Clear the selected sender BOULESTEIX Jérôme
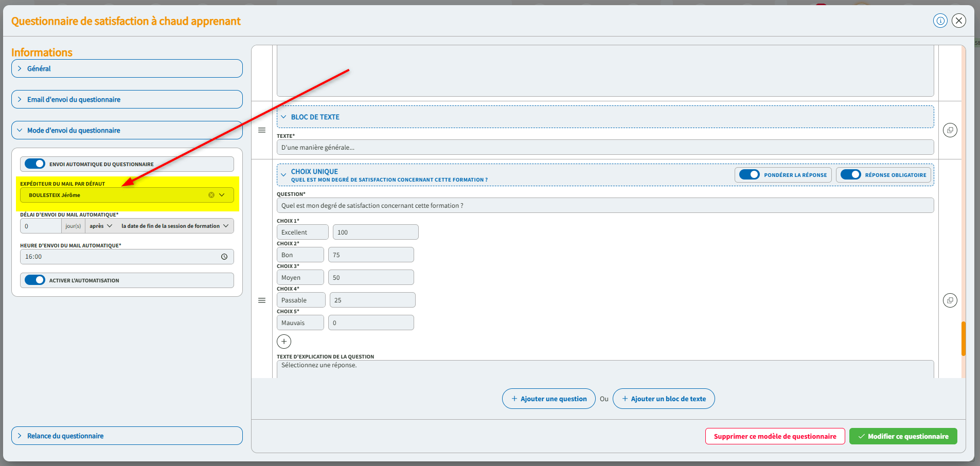Image resolution: width=980 pixels, height=466 pixels. coord(211,195)
